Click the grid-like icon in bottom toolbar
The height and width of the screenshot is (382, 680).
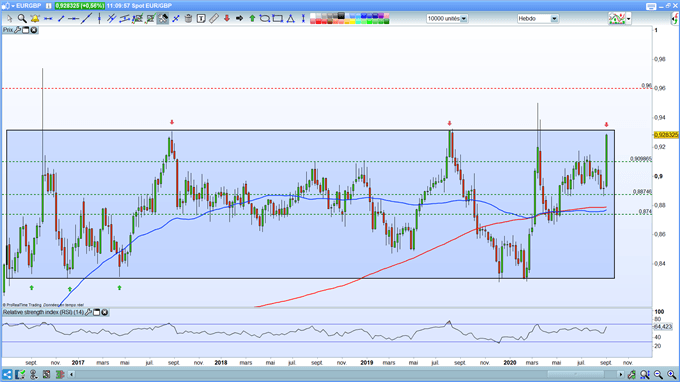(46, 374)
